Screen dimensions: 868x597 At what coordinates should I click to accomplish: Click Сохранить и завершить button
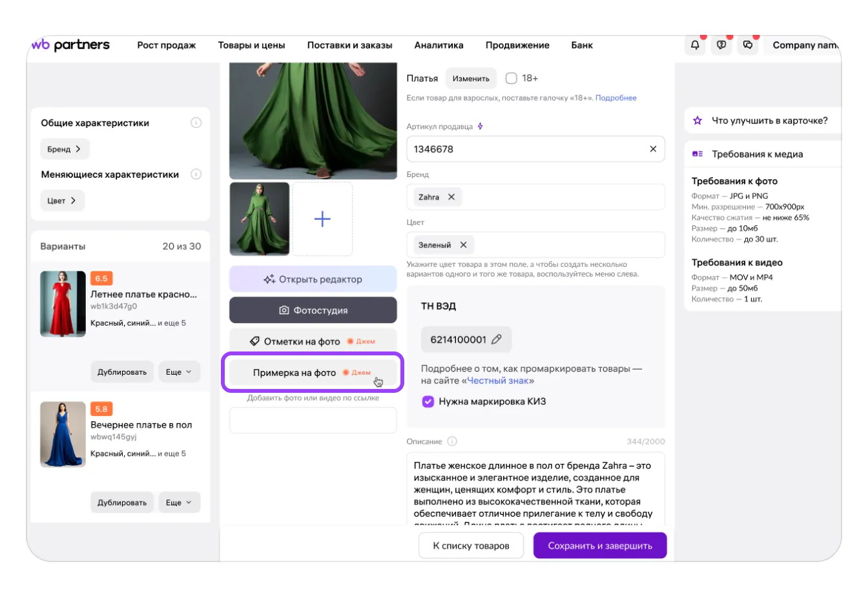click(x=599, y=546)
